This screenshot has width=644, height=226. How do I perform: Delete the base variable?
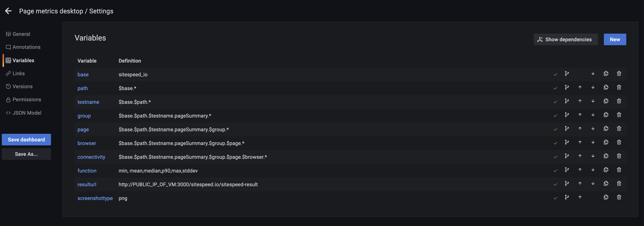(x=619, y=74)
